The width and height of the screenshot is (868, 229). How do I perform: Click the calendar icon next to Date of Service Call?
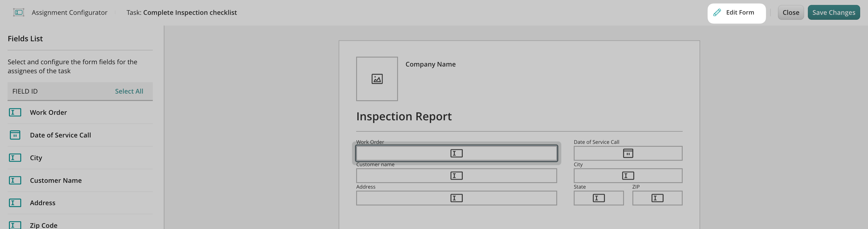coord(15,135)
